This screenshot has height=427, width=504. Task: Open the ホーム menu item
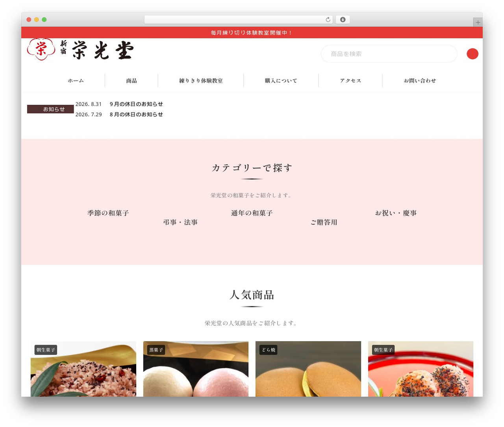pos(76,81)
